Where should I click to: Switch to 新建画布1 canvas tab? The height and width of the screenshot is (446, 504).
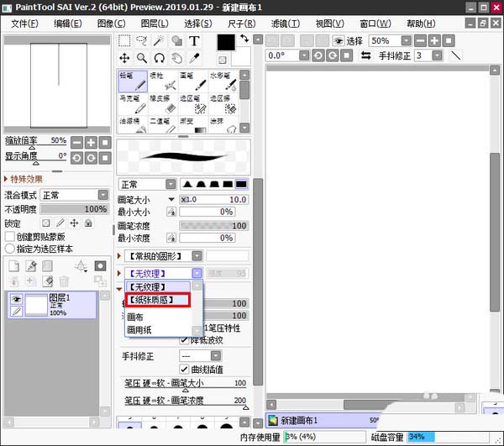(323, 420)
